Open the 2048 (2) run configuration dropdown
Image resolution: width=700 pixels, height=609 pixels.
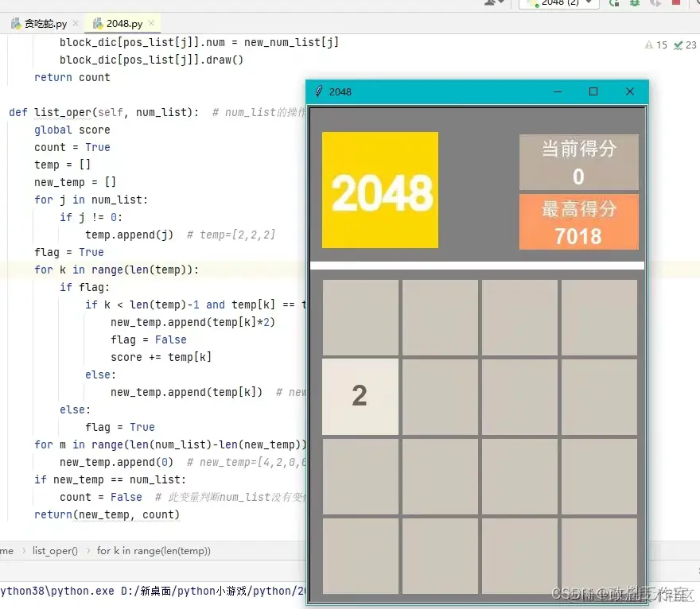559,2
